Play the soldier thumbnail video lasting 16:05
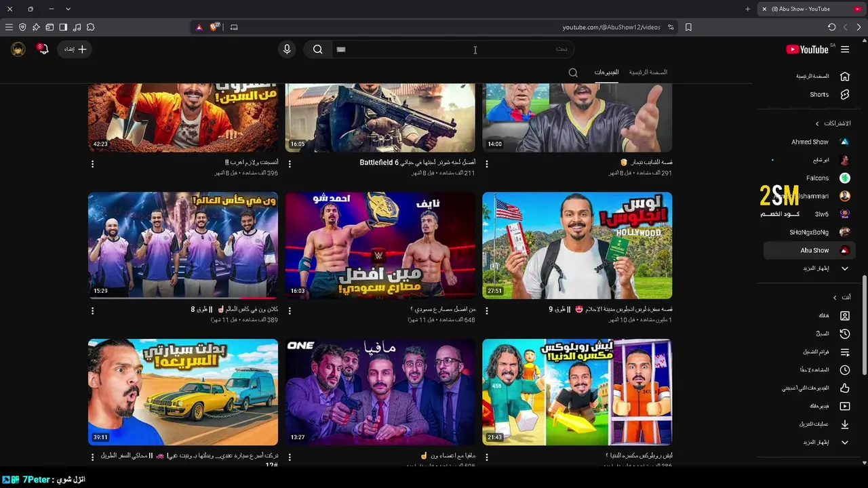This screenshot has height=488, width=868. click(380, 118)
